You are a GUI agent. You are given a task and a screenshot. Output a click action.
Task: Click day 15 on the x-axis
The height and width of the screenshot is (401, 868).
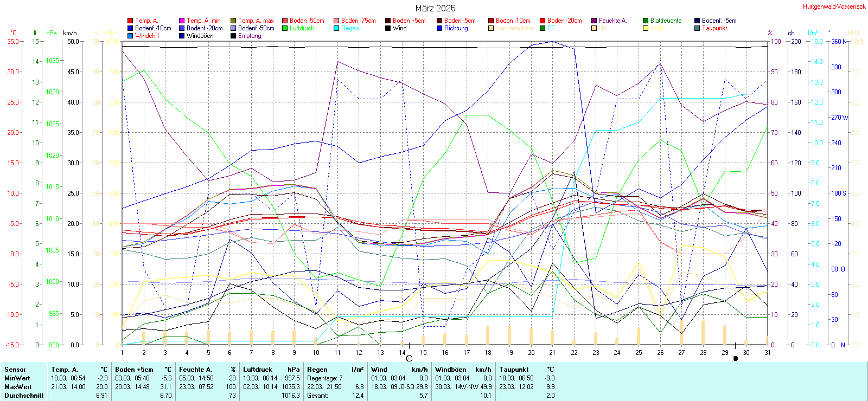(x=423, y=352)
